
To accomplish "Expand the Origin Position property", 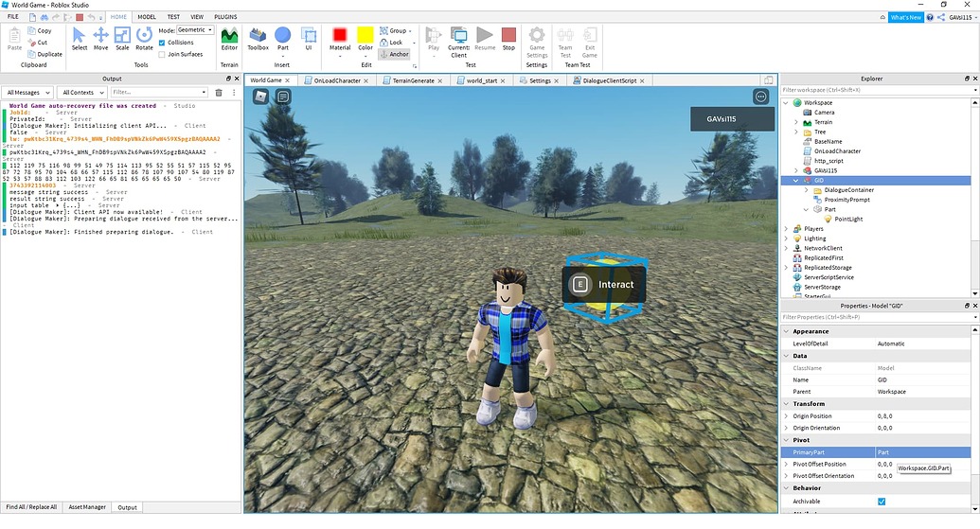I will coord(786,416).
